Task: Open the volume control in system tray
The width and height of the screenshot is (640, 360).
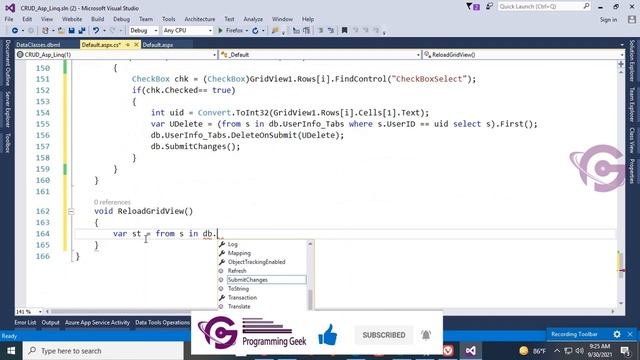Action: 579,351
